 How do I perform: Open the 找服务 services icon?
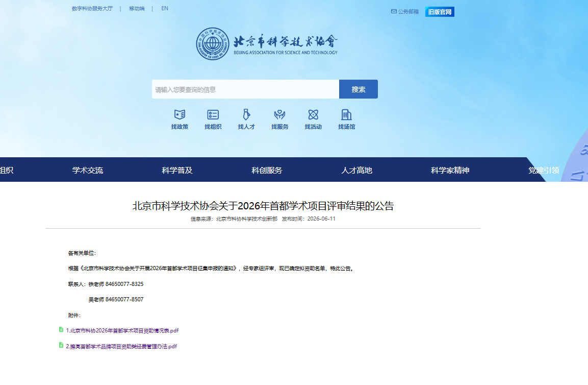[x=280, y=114]
